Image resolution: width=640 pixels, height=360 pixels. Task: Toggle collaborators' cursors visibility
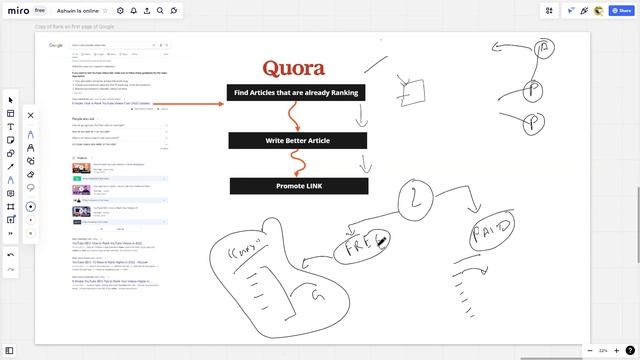coord(571,11)
